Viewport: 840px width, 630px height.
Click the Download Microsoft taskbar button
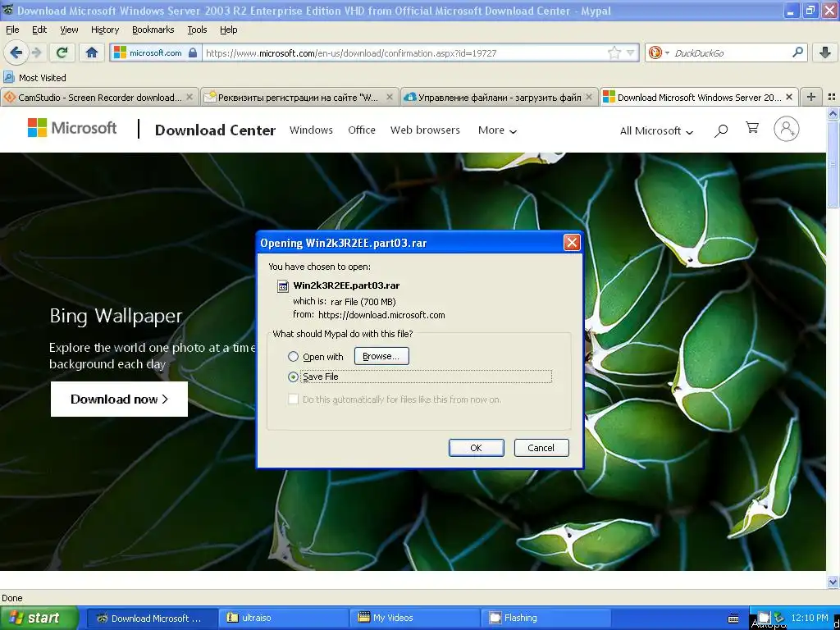coord(152,618)
